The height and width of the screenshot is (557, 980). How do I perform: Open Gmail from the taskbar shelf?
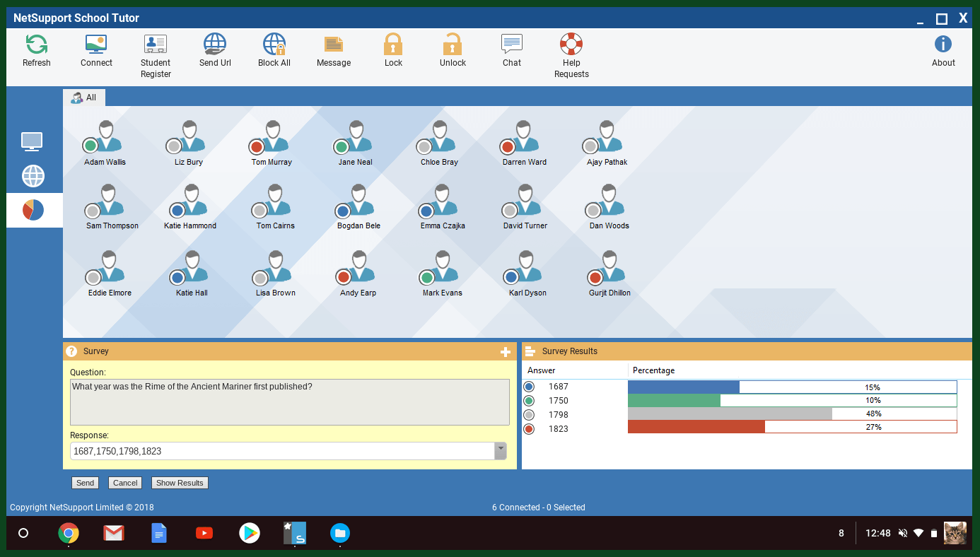click(x=114, y=533)
